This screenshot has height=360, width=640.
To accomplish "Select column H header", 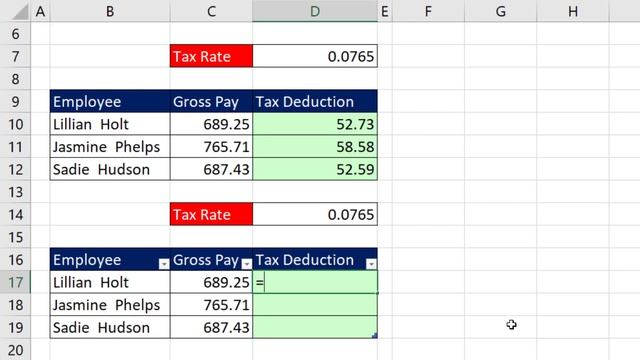I will coord(573,11).
